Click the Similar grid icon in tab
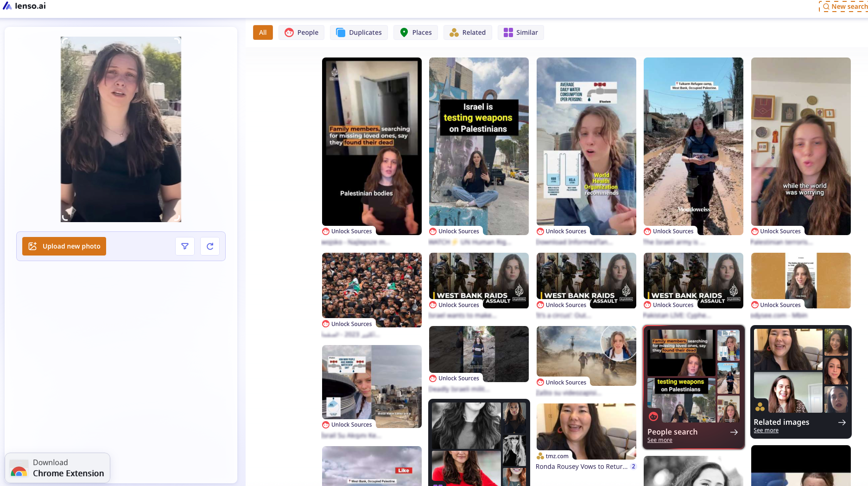 pyautogui.click(x=508, y=32)
